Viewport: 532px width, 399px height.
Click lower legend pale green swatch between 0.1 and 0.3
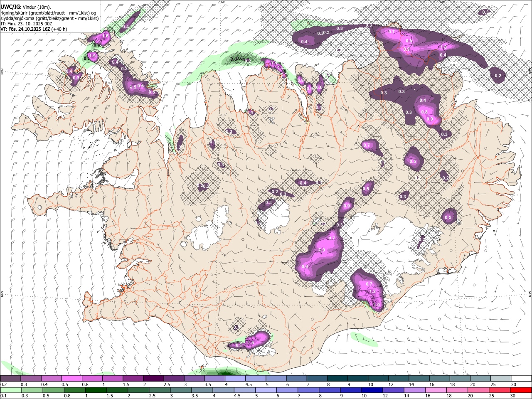click(11, 390)
